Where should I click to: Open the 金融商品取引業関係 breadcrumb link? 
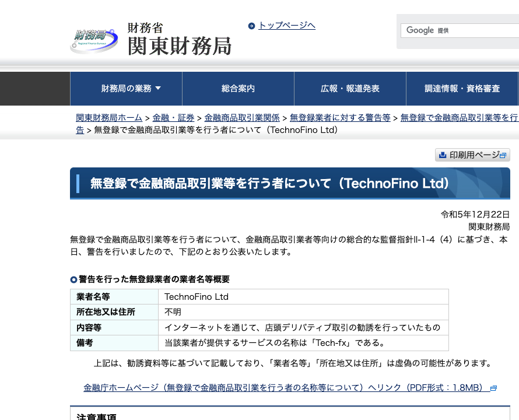(x=242, y=118)
